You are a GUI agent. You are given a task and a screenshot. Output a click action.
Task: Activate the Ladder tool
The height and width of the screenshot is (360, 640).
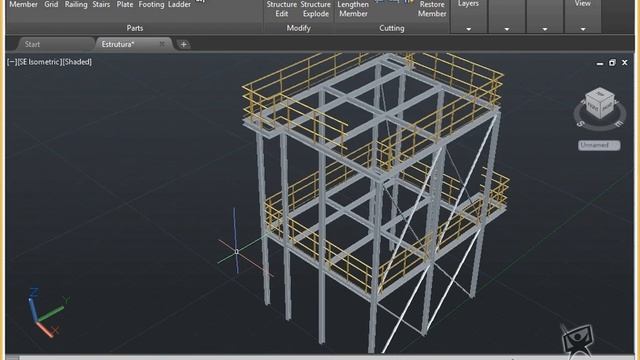pos(179,5)
